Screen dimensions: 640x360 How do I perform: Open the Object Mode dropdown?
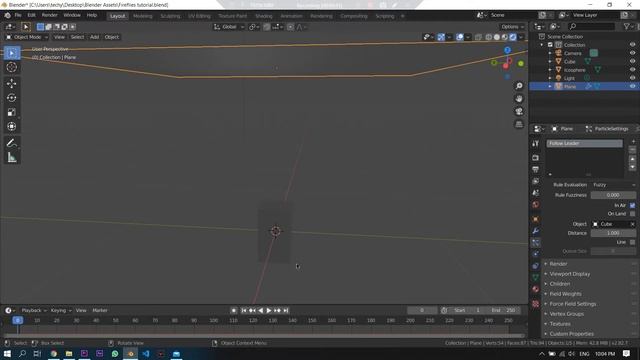[x=27, y=37]
